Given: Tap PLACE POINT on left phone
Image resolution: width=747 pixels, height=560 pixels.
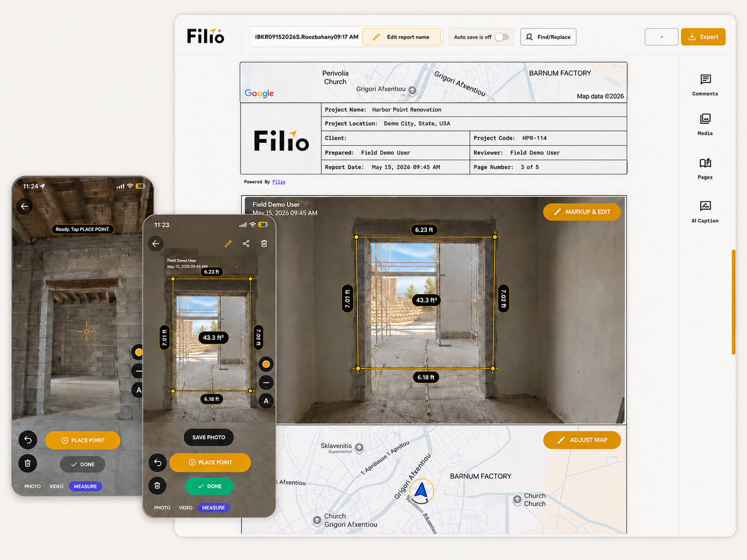Looking at the screenshot, I should pyautogui.click(x=83, y=440).
